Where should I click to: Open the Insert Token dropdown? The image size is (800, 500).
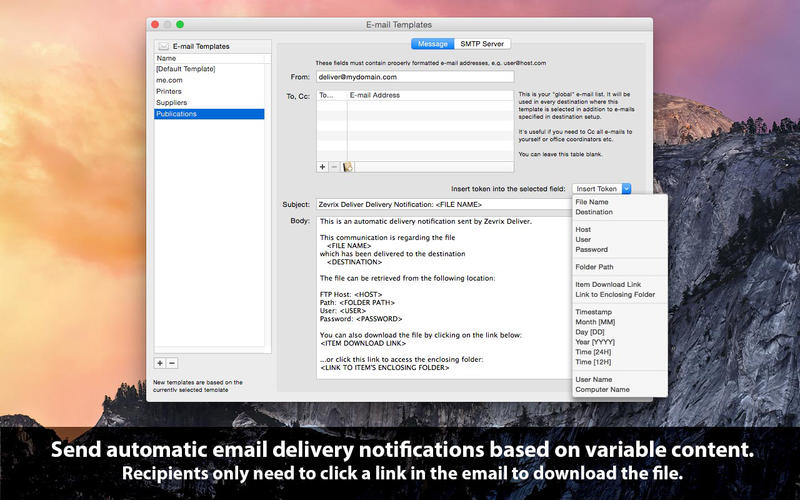click(x=602, y=188)
